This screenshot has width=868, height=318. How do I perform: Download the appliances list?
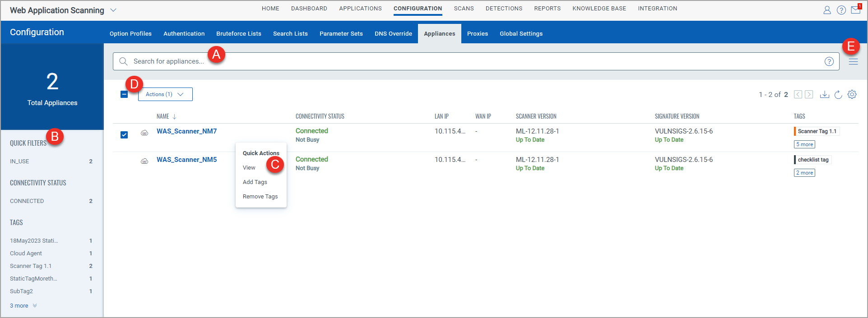[825, 94]
